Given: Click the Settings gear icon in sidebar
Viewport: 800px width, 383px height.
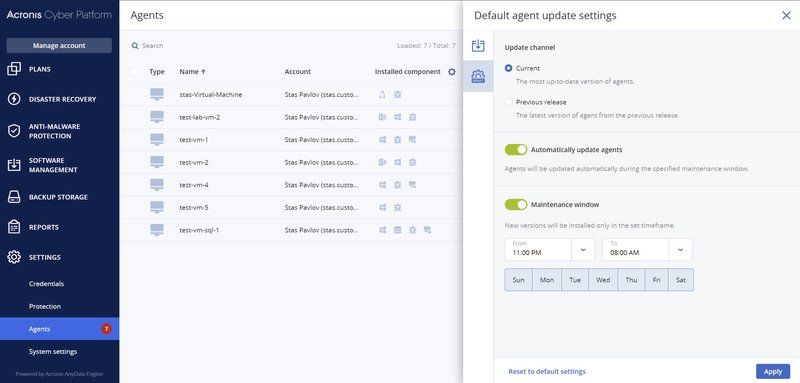Looking at the screenshot, I should 14,257.
